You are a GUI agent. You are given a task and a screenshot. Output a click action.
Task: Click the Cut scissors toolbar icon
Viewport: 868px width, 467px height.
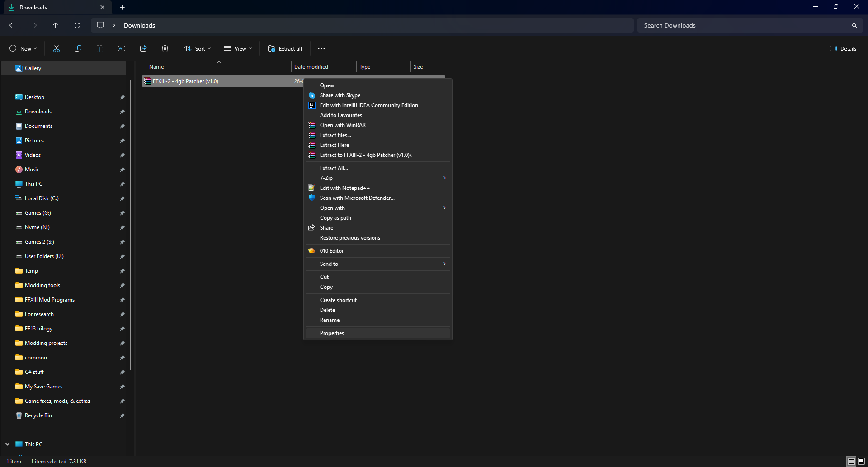click(57, 48)
